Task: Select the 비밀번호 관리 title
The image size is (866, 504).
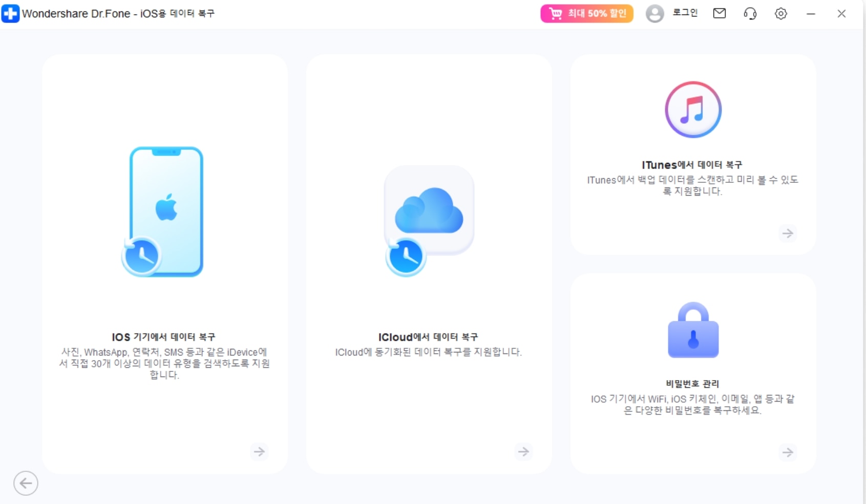Action: [692, 384]
